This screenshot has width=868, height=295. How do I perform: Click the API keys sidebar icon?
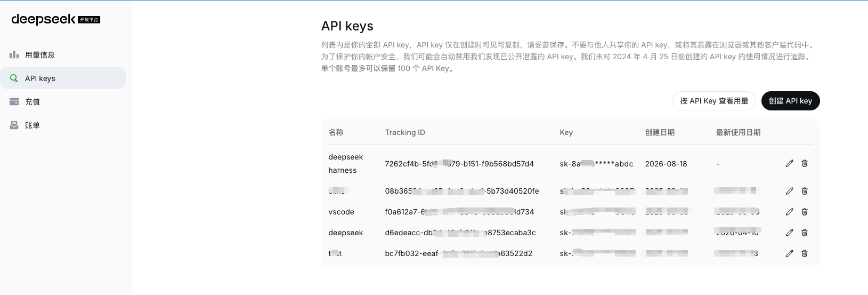pyautogui.click(x=14, y=78)
